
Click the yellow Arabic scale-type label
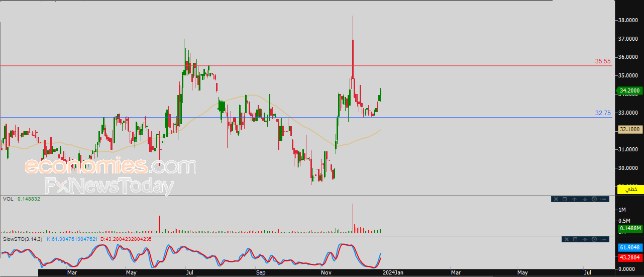coord(630,189)
